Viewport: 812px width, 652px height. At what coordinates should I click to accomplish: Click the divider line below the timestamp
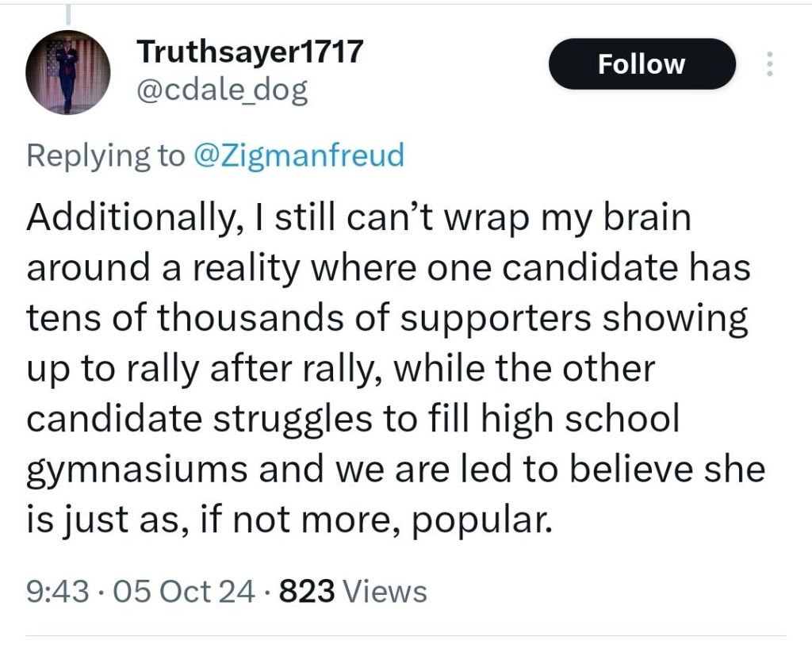(x=406, y=636)
